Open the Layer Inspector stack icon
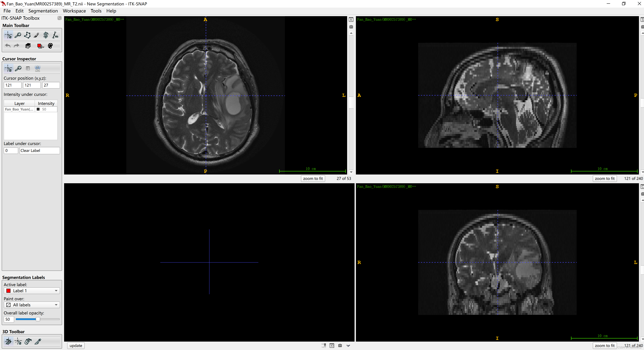Image resolution: width=644 pixels, height=350 pixels. [x=28, y=46]
